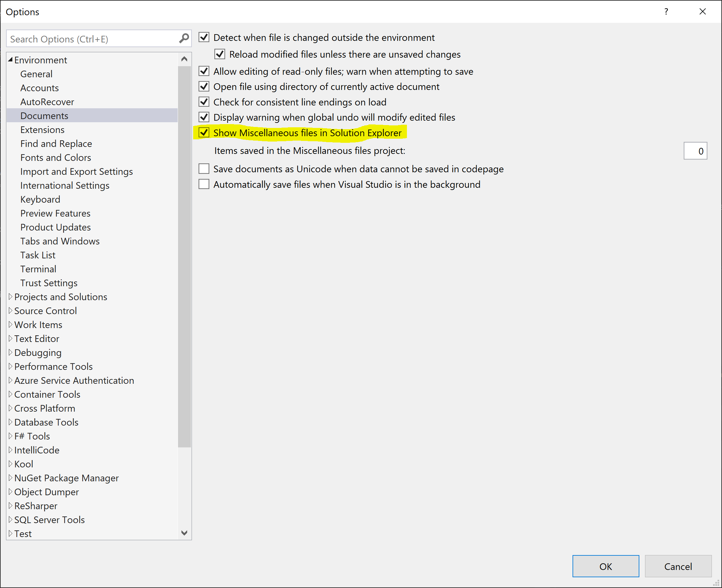Collapse the Environment tree node
Screen dimensions: 722x588
10,60
